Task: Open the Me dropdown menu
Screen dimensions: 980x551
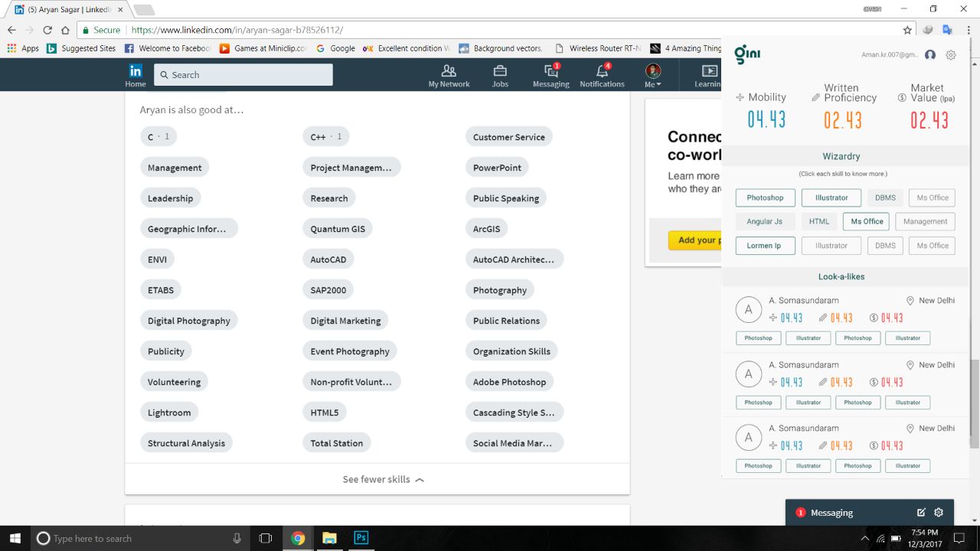Action: pos(652,74)
